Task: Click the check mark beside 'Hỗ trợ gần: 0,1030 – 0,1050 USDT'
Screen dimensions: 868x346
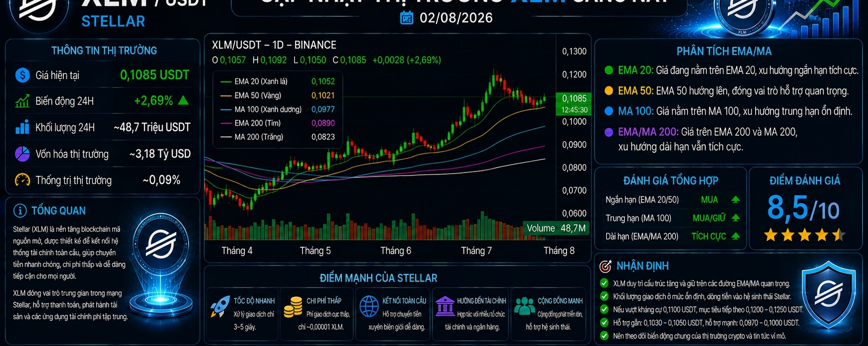Action: (x=604, y=323)
